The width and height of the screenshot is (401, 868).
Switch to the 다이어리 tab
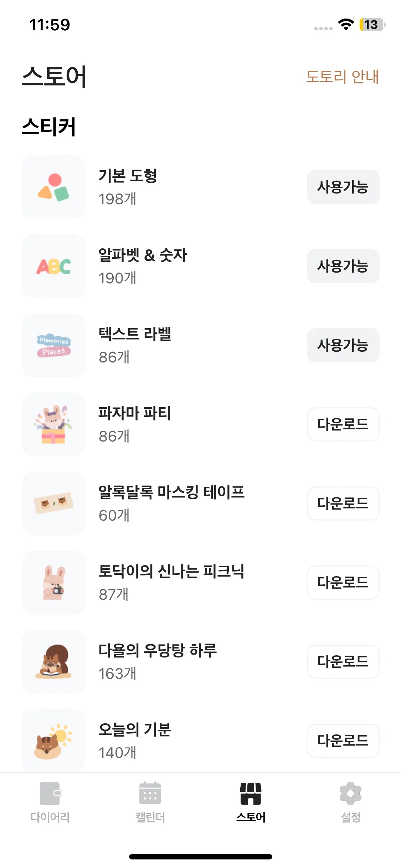click(50, 802)
